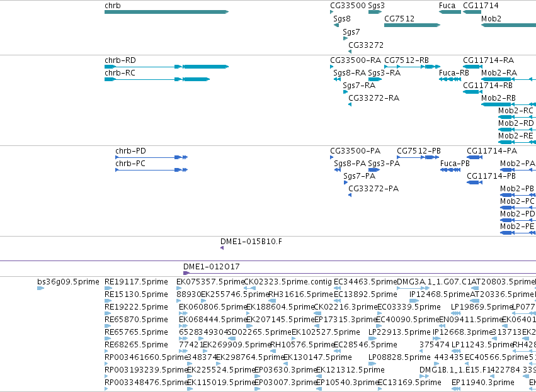The height and width of the screenshot is (392, 536).
Task: Select the CG7512 gene bar
Action: (x=413, y=25)
